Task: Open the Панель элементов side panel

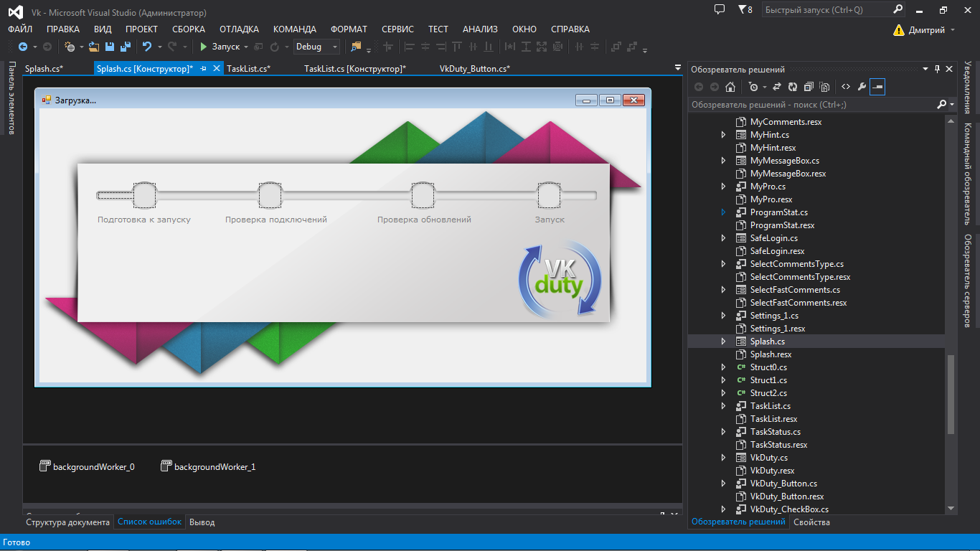Action: pos(11,98)
